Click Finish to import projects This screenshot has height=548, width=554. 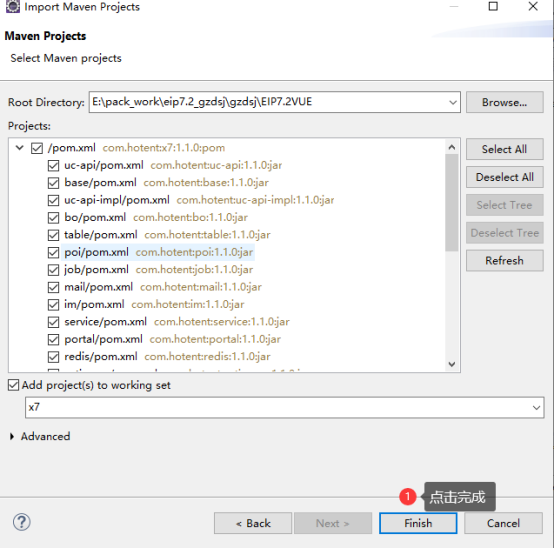[418, 523]
